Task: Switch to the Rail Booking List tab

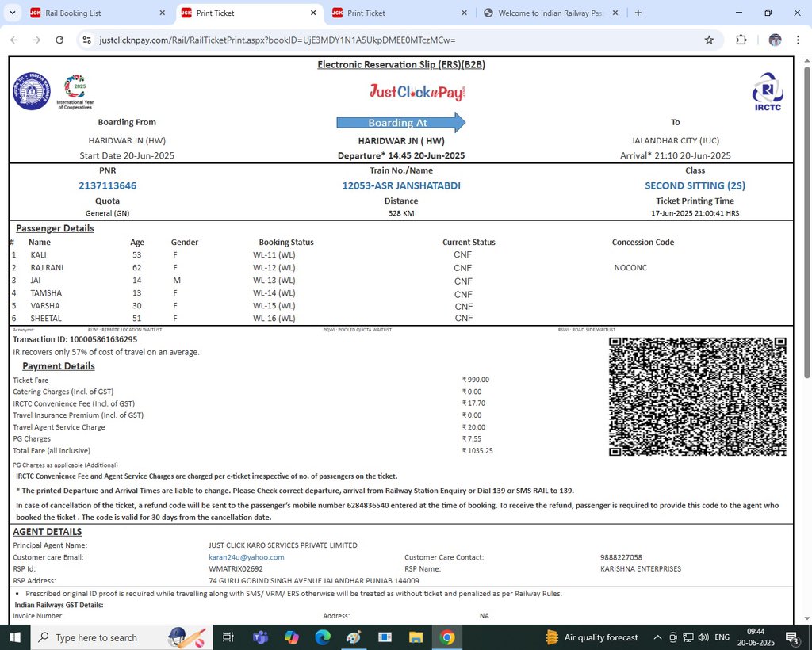Action: (x=98, y=13)
